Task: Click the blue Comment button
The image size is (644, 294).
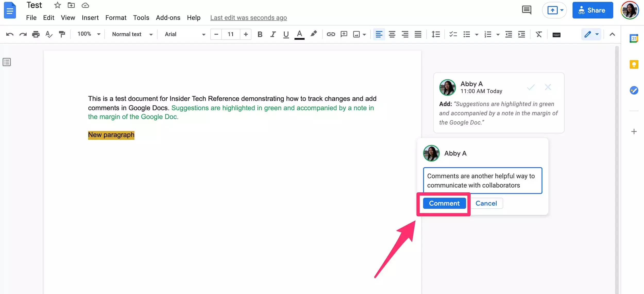Action: [x=444, y=203]
